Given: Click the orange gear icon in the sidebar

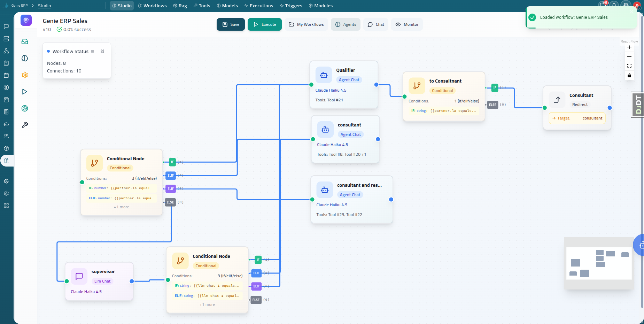Looking at the screenshot, I should [25, 75].
